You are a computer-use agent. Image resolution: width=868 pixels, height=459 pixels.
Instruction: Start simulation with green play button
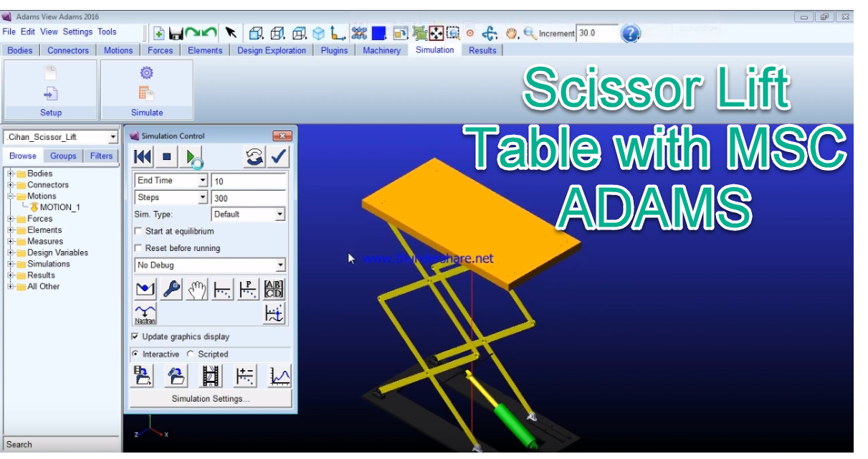point(192,157)
